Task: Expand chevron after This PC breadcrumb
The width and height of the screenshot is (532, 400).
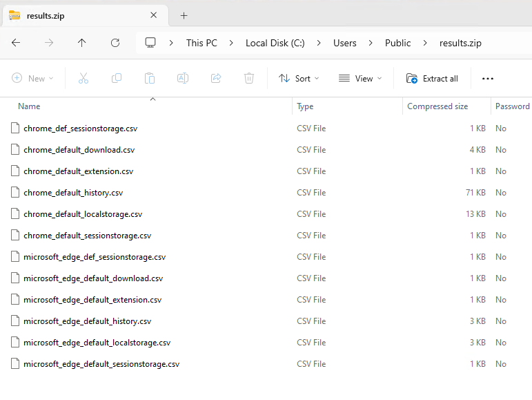Action: (231, 43)
